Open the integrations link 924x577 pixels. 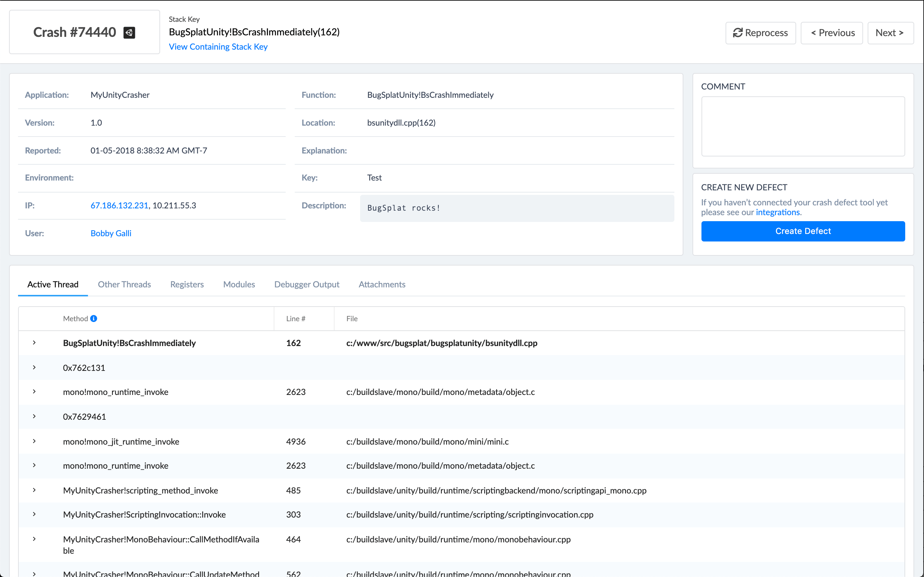[x=778, y=212]
